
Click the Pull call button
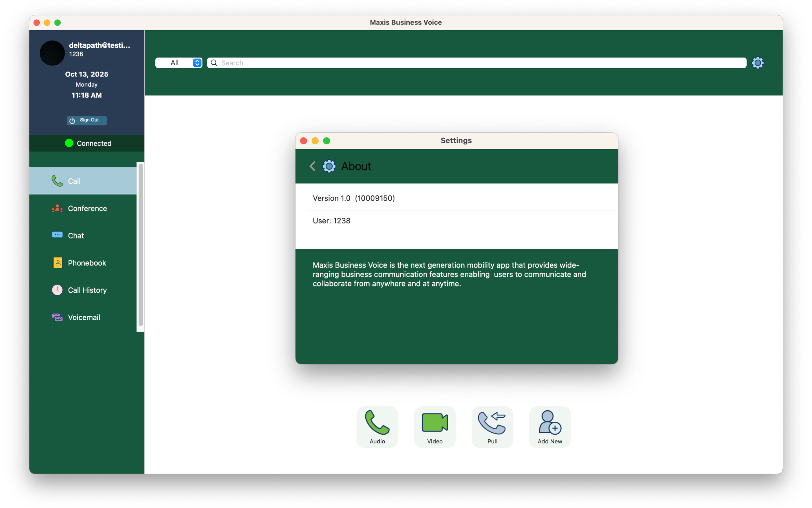(x=492, y=427)
